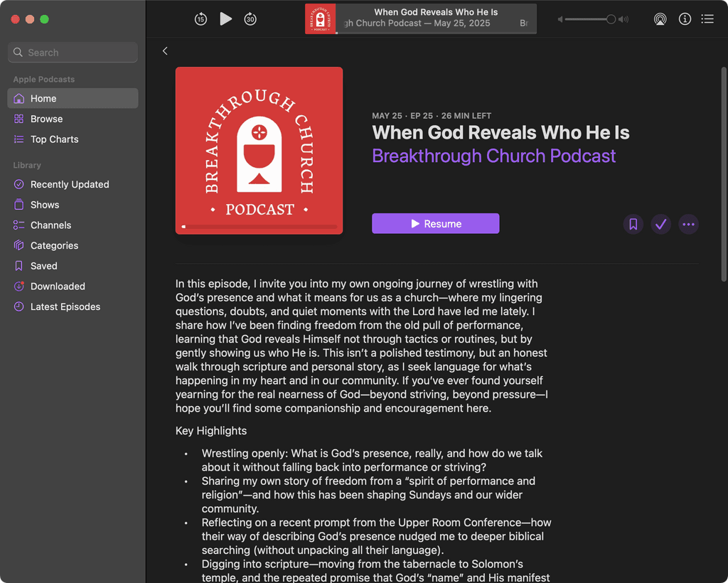Screen dimensions: 728x583
Task: Click the 'MAY 25 · EP 25 · 26 MIN LEFT' text
Action: tap(432, 116)
